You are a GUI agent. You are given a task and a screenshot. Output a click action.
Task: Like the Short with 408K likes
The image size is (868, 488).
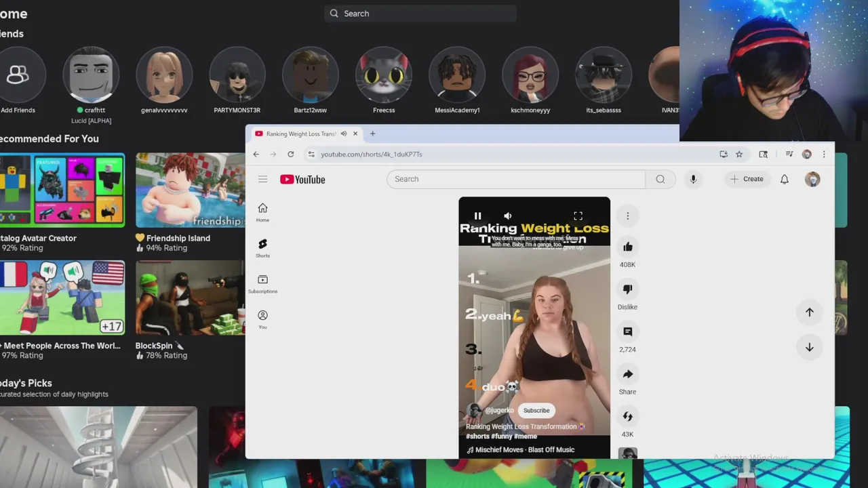pyautogui.click(x=627, y=247)
